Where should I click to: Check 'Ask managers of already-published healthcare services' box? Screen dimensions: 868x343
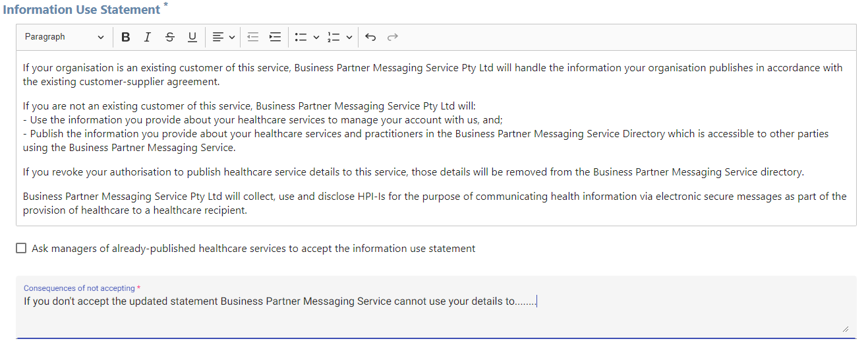coord(21,249)
